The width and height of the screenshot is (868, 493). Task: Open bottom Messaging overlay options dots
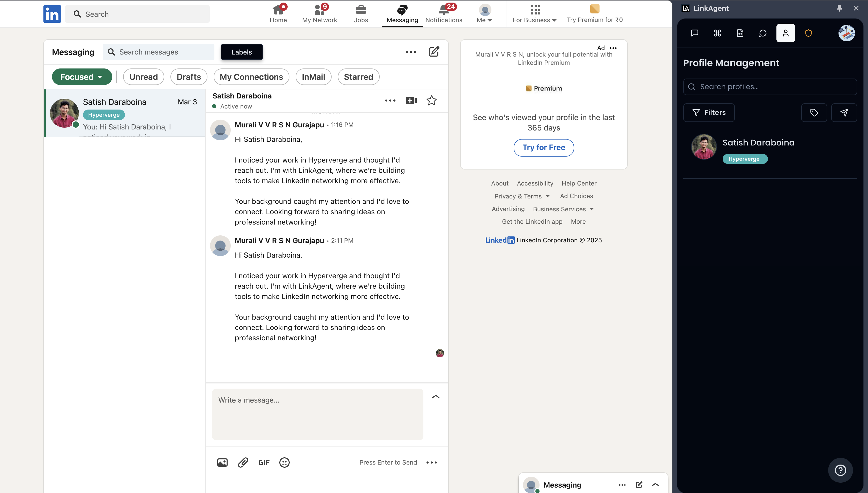pos(622,485)
